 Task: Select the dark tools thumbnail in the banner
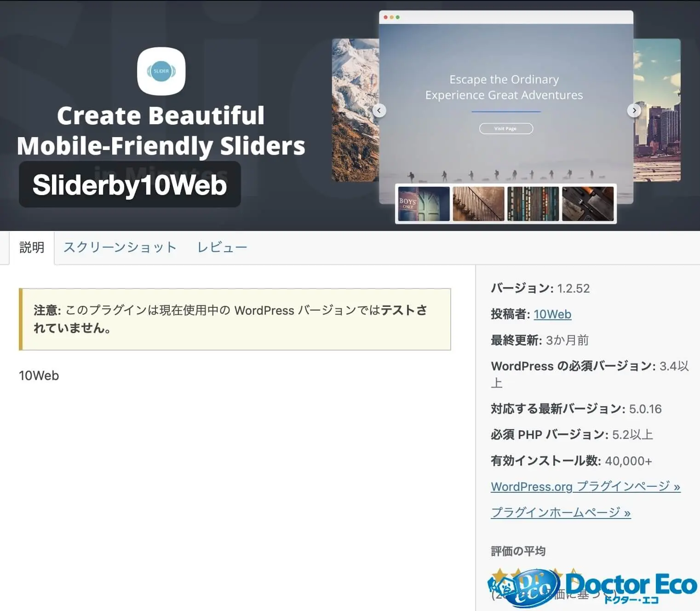click(588, 204)
